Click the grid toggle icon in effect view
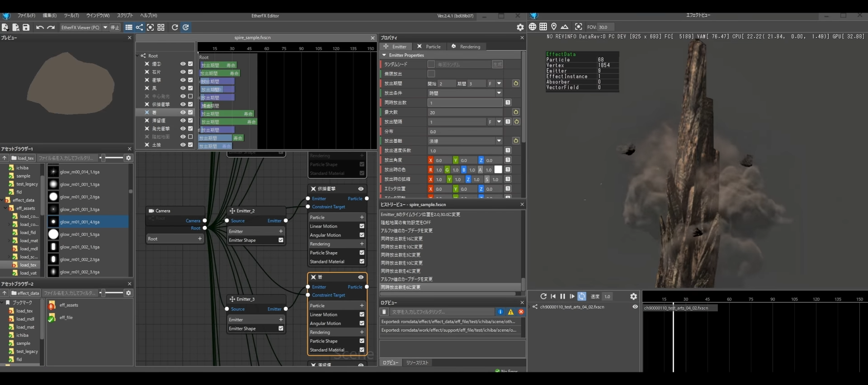868x385 pixels. 543,27
